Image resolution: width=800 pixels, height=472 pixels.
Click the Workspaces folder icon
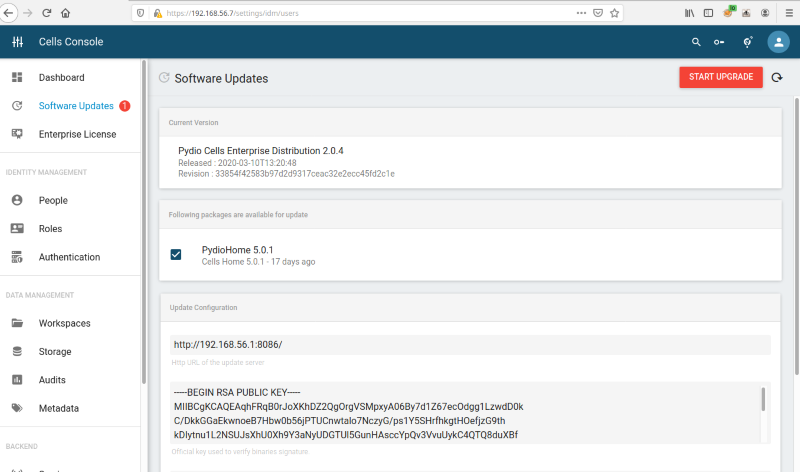(x=17, y=323)
